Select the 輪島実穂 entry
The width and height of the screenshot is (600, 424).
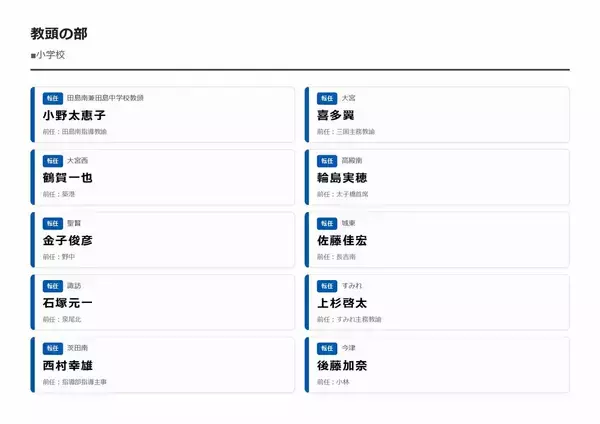click(x=342, y=178)
